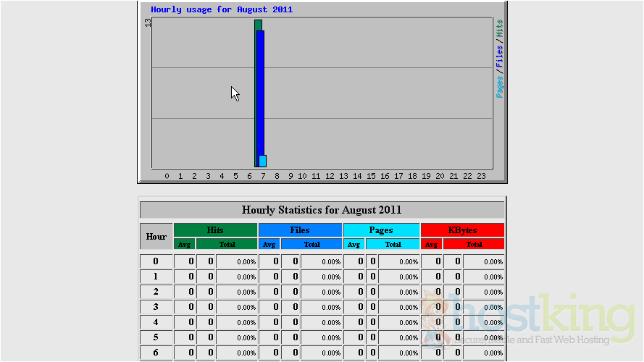Click the 23 label on chart x-axis
The height and width of the screenshot is (362, 644).
[481, 176]
